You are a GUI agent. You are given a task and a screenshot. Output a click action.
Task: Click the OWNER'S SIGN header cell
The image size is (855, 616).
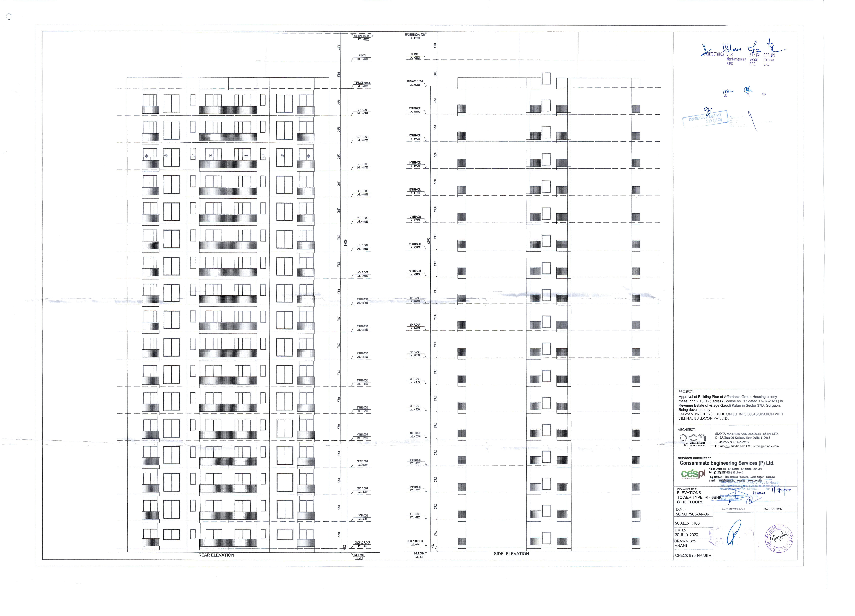[773, 509]
